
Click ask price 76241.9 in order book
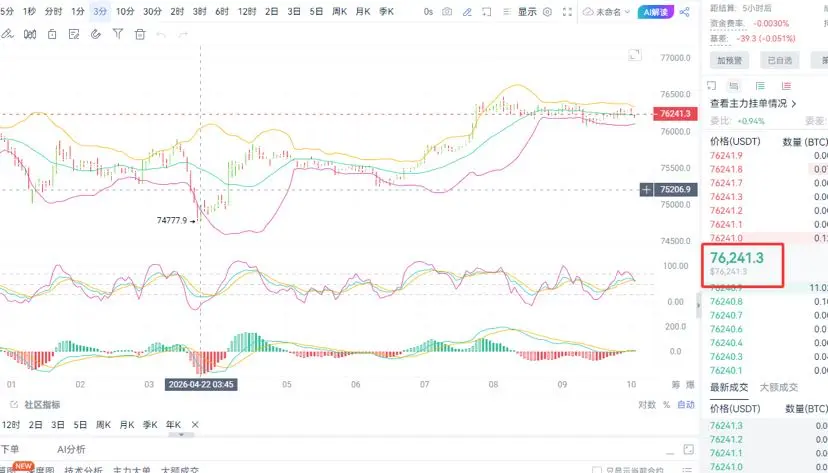tap(726, 155)
